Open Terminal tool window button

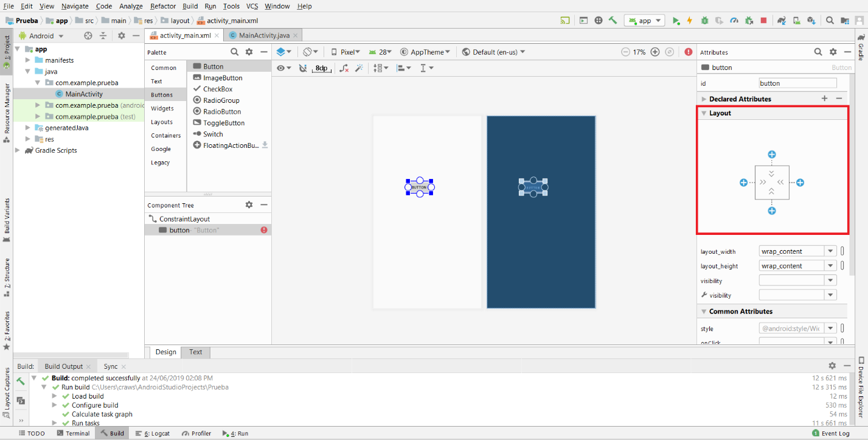click(73, 433)
